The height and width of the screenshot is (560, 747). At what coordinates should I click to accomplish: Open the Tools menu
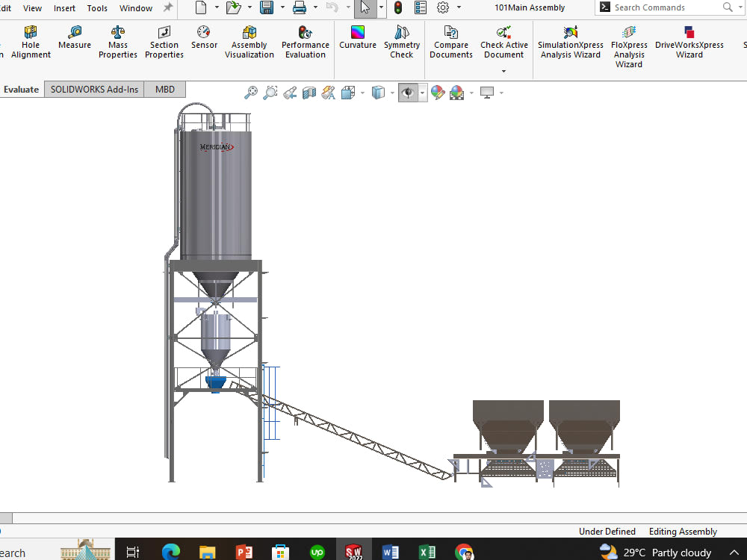click(97, 8)
